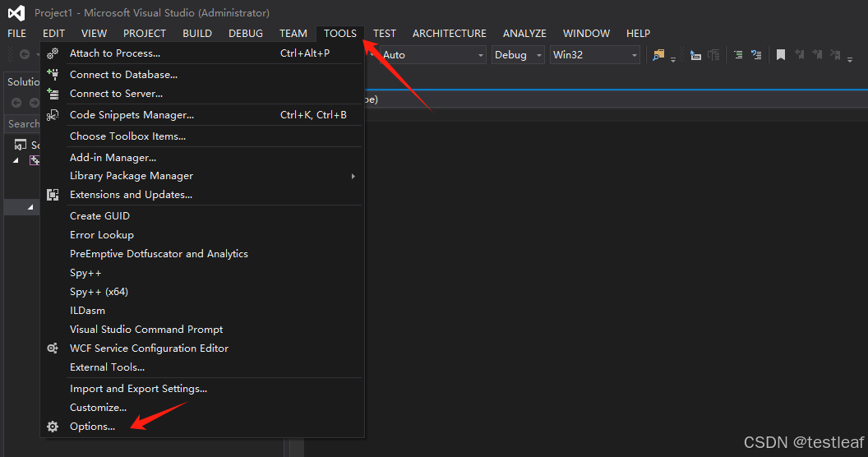The width and height of the screenshot is (868, 457).
Task: Go to the previous bookmark
Action: (x=799, y=55)
